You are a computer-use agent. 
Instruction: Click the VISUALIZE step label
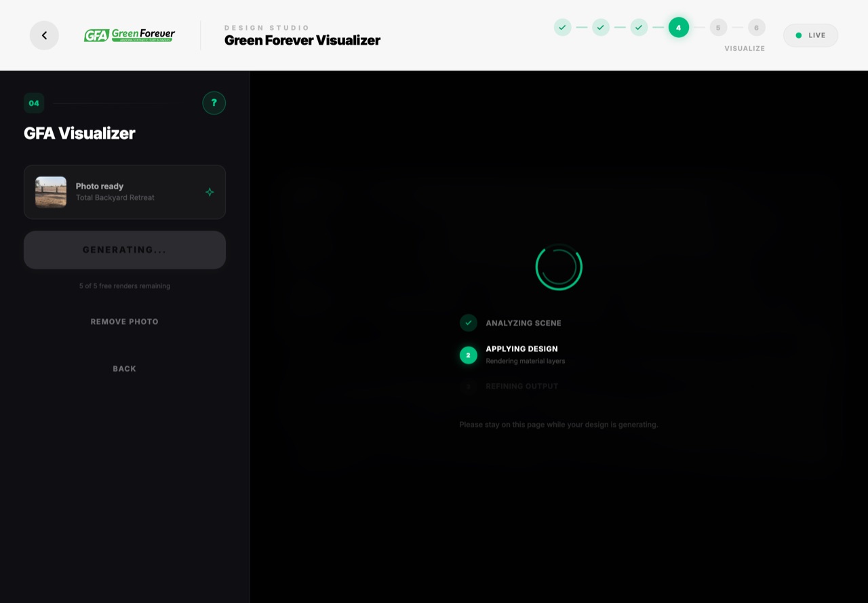[x=745, y=48]
